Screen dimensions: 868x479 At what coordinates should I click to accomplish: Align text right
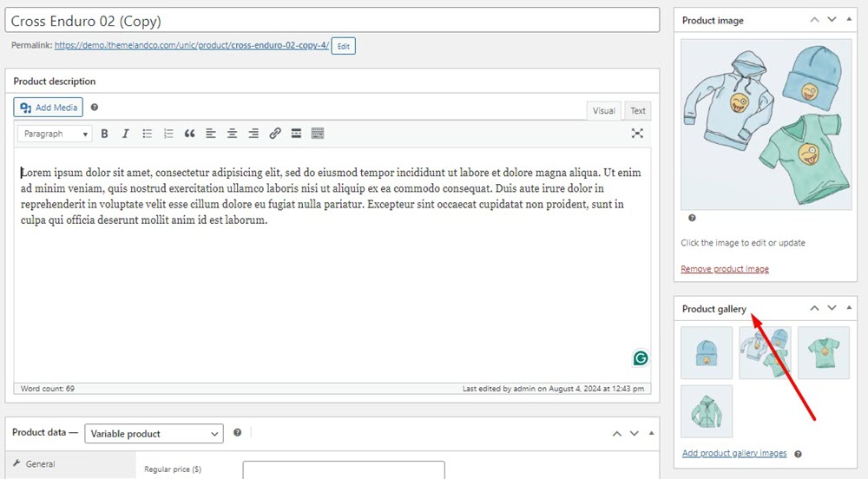point(253,134)
